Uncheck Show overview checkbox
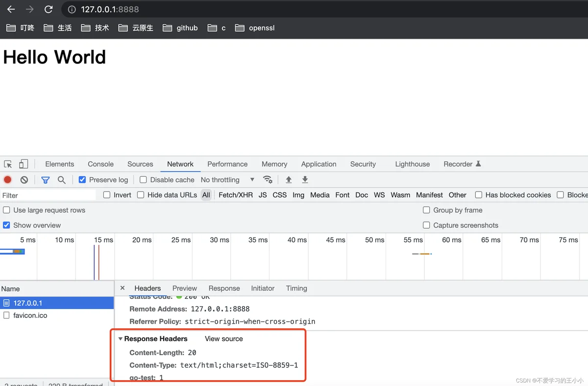 pyautogui.click(x=7, y=225)
